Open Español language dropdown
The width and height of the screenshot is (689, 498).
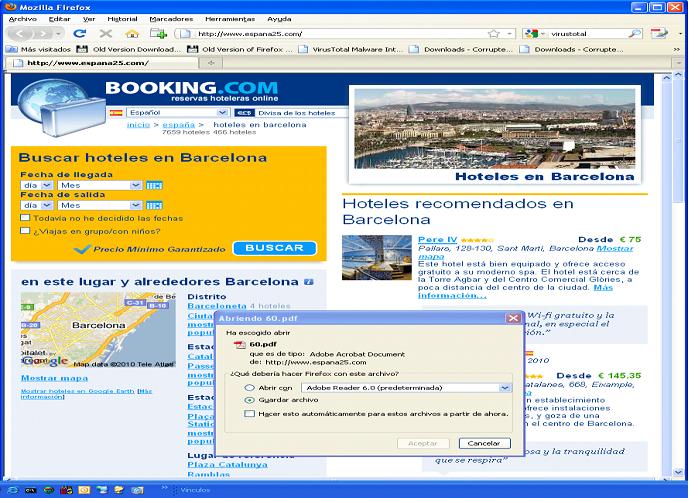click(x=178, y=113)
